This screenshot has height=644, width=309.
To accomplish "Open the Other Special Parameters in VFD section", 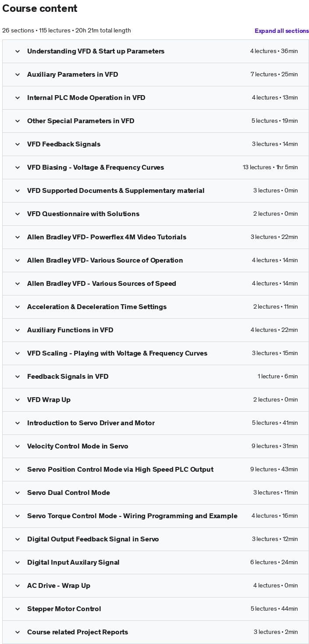I will [x=81, y=121].
